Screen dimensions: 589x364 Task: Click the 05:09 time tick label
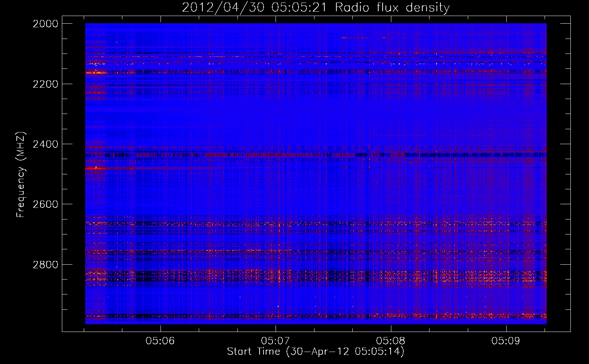pos(506,341)
